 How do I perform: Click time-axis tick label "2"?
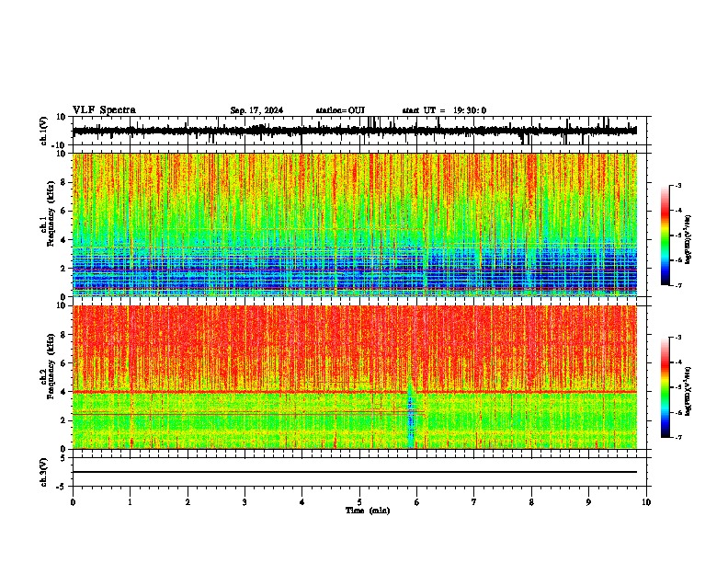pyautogui.click(x=188, y=502)
